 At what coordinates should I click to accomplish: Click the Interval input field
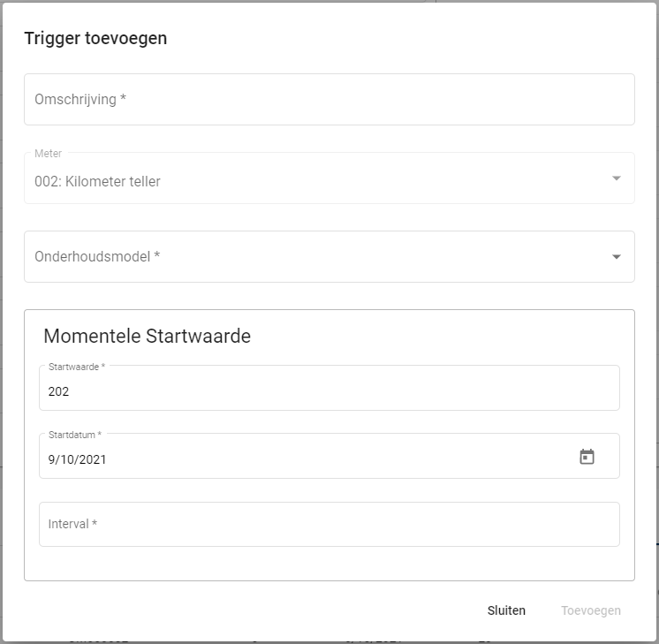pyautogui.click(x=329, y=525)
